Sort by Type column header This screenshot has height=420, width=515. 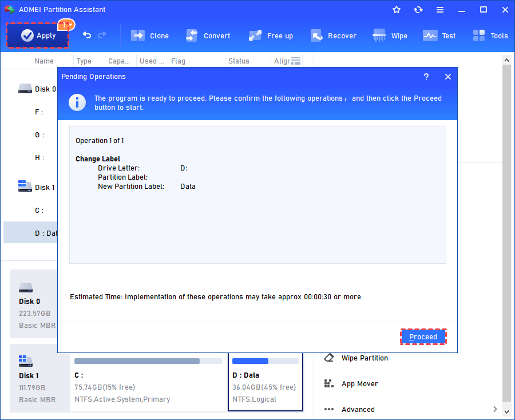click(84, 61)
